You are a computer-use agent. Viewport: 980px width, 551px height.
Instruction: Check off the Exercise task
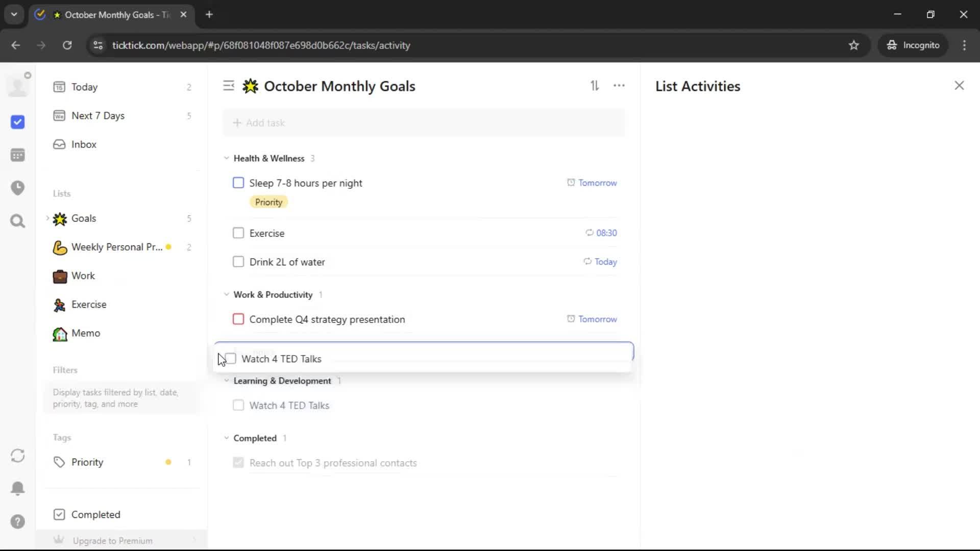tap(238, 233)
